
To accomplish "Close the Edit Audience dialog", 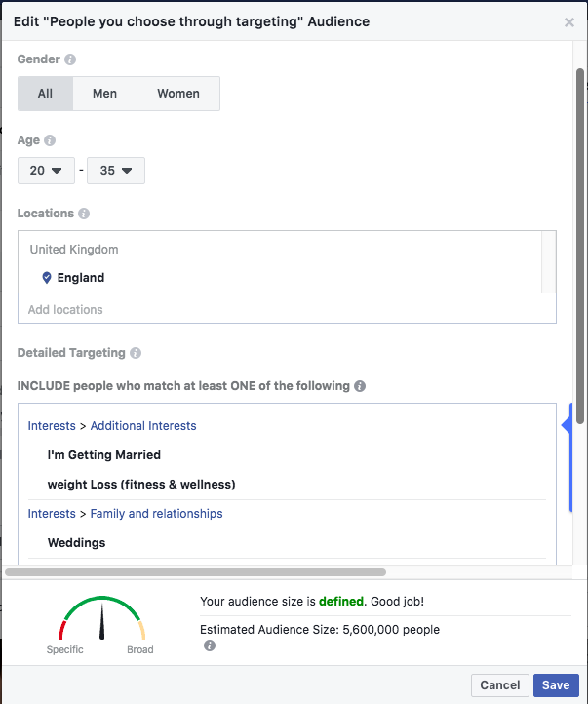I will (569, 22).
